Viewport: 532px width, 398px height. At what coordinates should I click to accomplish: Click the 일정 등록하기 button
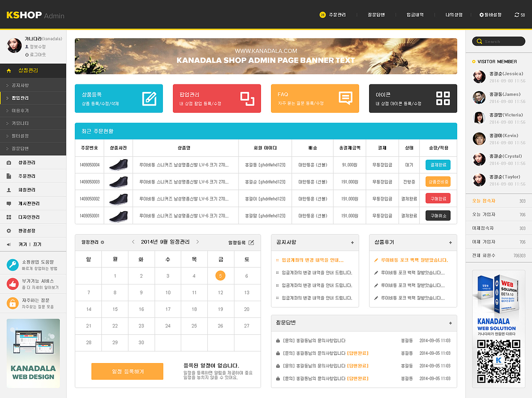(x=127, y=371)
